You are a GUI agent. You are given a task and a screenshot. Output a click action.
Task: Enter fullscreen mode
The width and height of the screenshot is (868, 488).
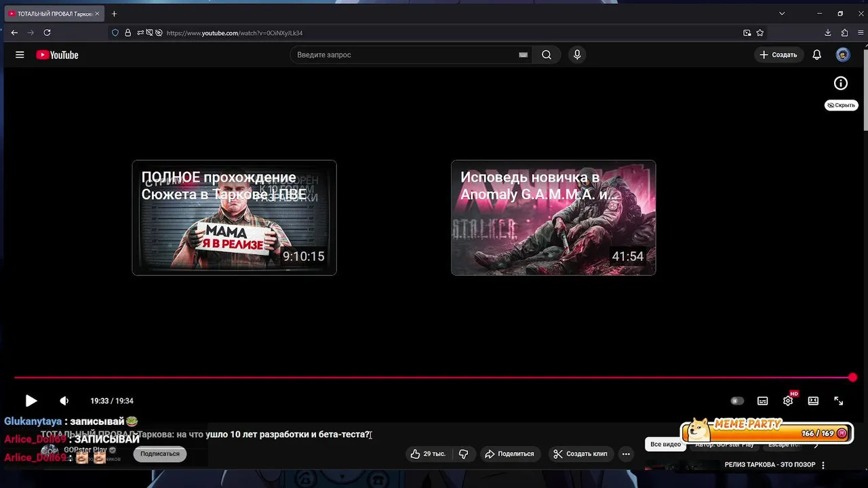click(838, 401)
